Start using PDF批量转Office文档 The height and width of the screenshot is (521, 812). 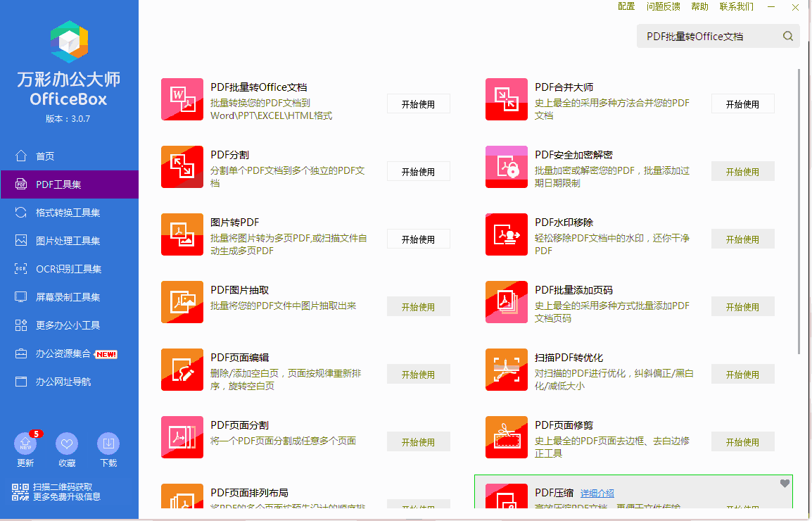[x=419, y=103]
